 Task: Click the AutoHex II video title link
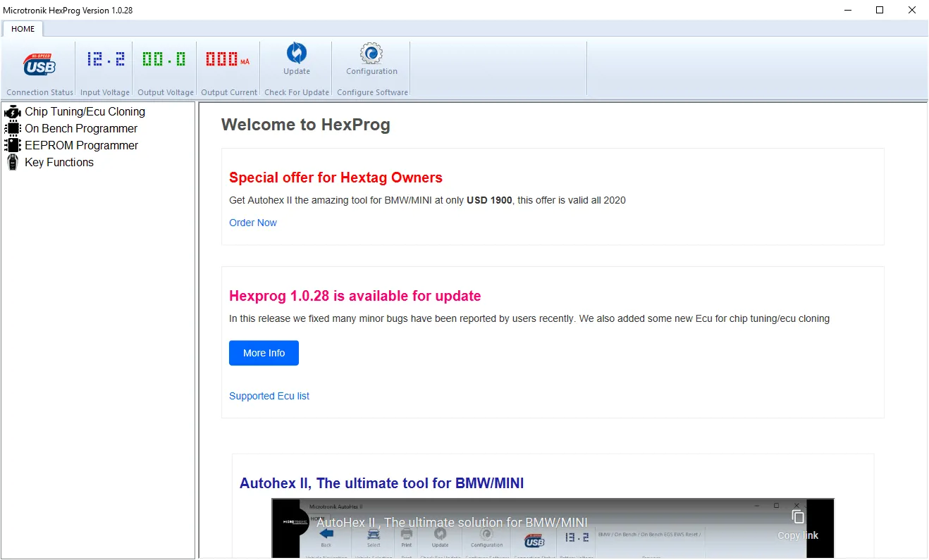[x=452, y=523]
